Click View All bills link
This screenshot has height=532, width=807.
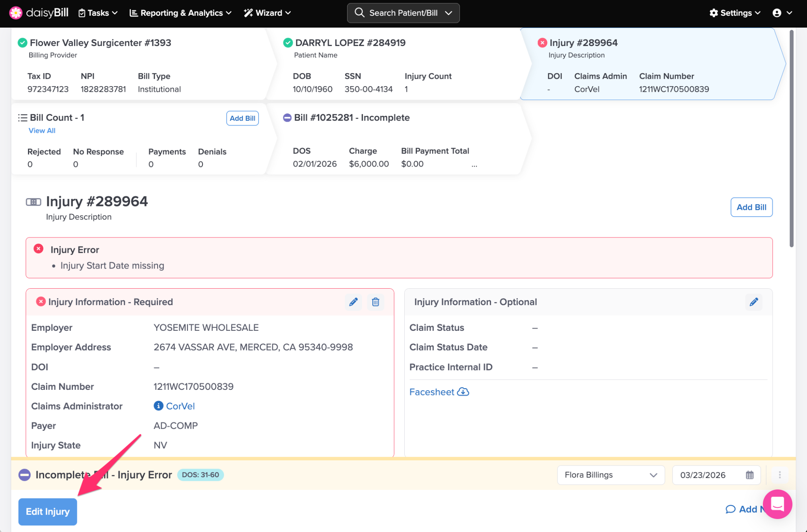coord(42,130)
